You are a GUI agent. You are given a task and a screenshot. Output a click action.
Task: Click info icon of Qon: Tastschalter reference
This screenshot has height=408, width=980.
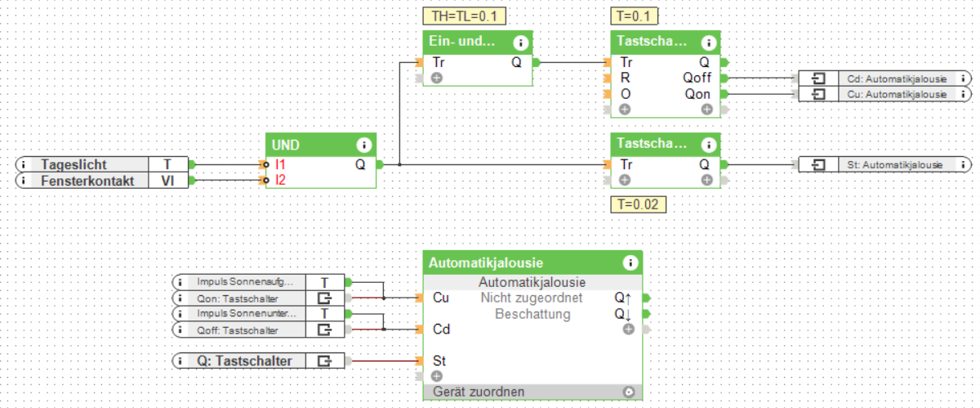[x=181, y=298]
